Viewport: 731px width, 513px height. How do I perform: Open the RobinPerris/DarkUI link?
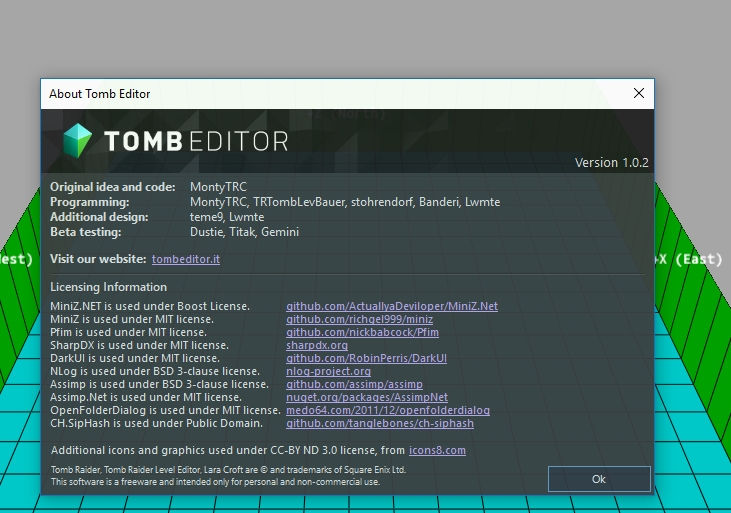pyautogui.click(x=366, y=359)
